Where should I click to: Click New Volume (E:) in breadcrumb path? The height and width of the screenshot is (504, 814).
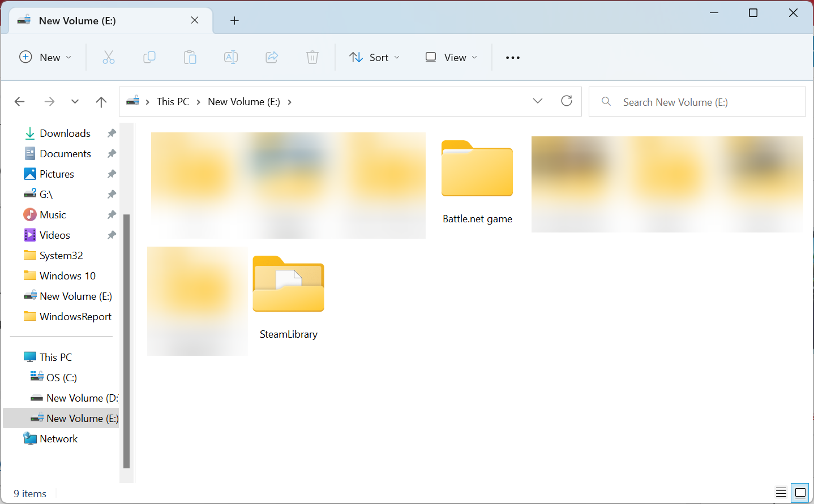pos(244,102)
